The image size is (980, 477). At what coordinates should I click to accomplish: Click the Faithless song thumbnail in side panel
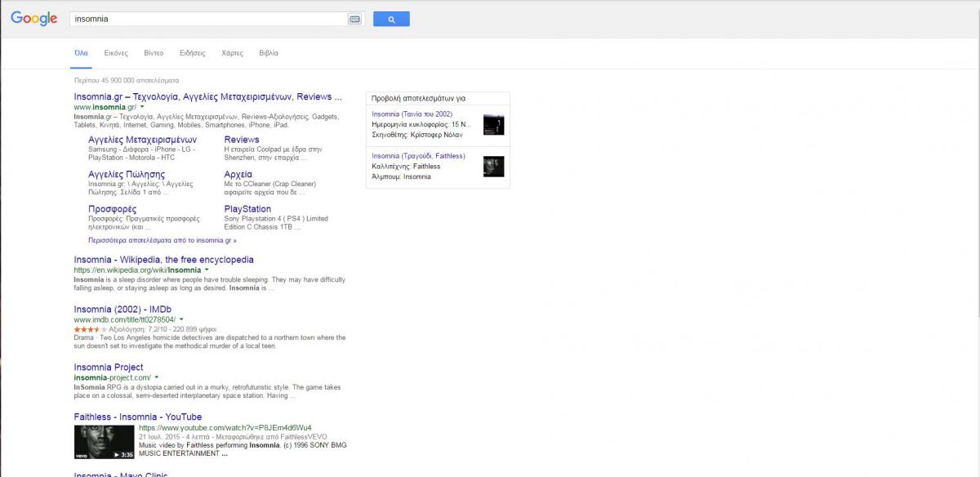tap(493, 167)
